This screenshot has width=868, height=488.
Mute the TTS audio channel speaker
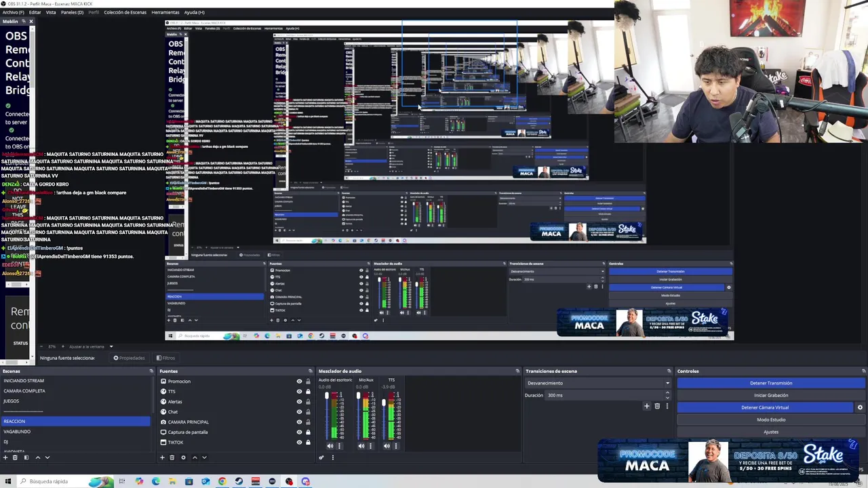(387, 446)
